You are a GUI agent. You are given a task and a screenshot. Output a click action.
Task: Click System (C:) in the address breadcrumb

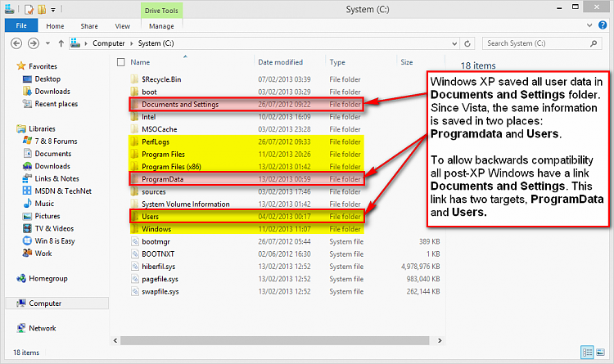pos(156,43)
